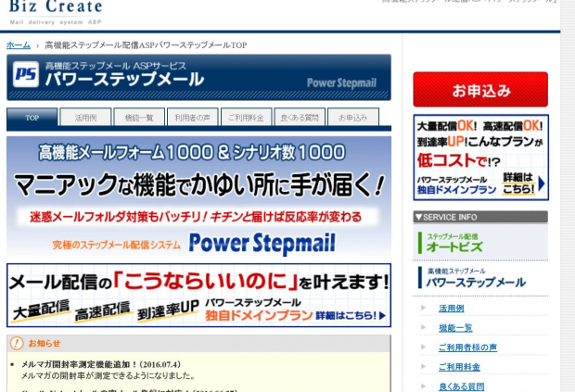Switch to the 機能一覧 tab
Screen dimensions: 575x392
pos(138,118)
